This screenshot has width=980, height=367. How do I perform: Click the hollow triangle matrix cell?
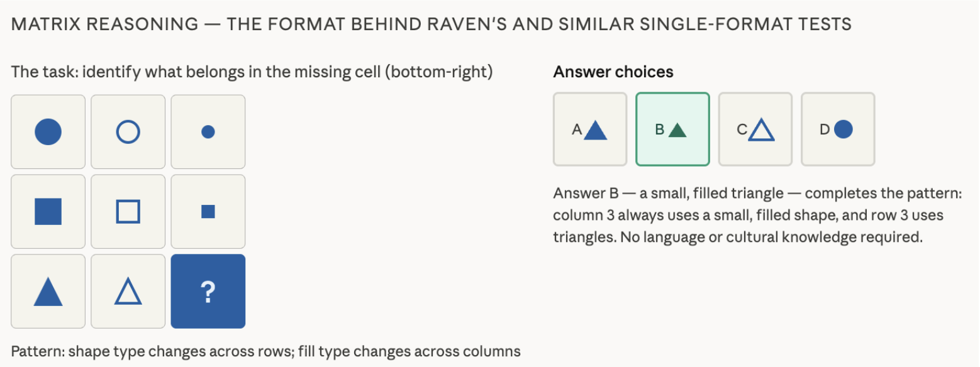128,292
